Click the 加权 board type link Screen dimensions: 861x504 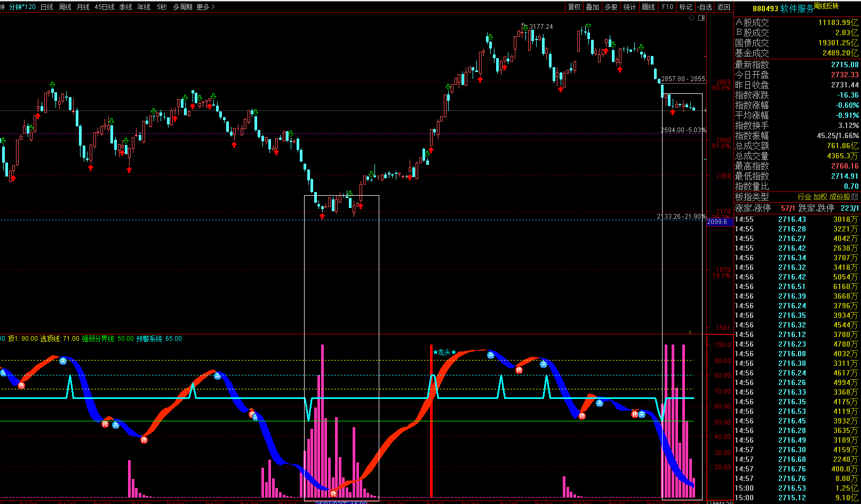[x=820, y=197]
